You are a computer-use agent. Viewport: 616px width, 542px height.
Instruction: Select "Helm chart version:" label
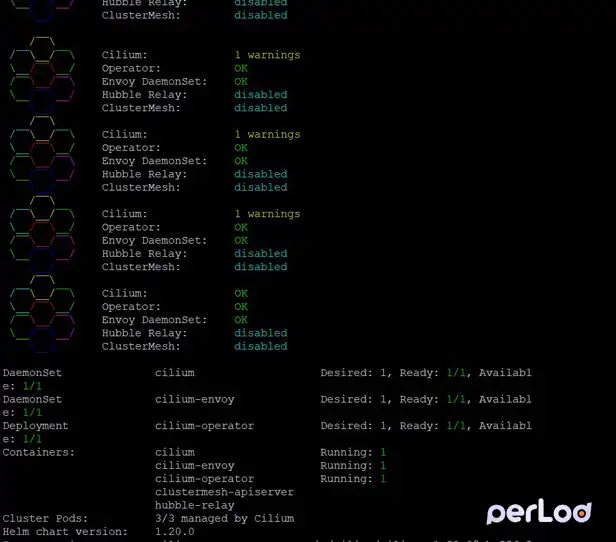65,532
